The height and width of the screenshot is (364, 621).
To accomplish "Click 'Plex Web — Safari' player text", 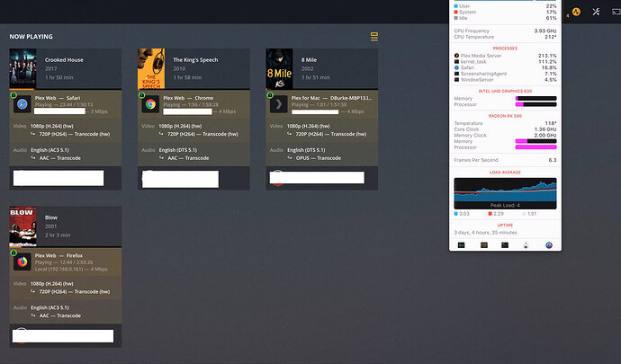I will click(x=58, y=98).
